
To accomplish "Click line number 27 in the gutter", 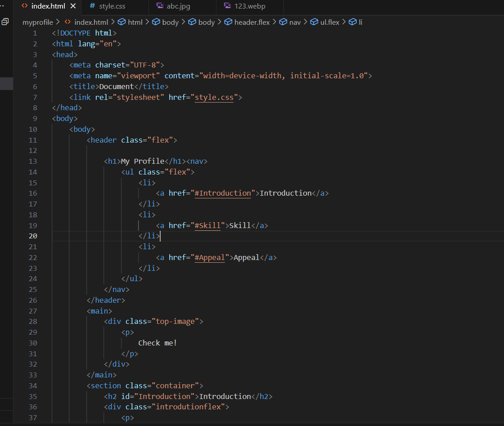I will (x=32, y=311).
